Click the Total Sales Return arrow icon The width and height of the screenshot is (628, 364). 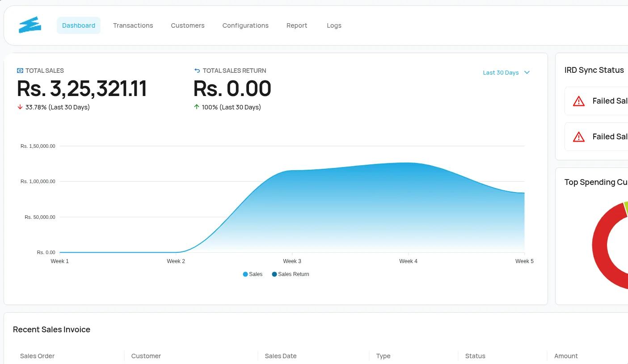197,71
